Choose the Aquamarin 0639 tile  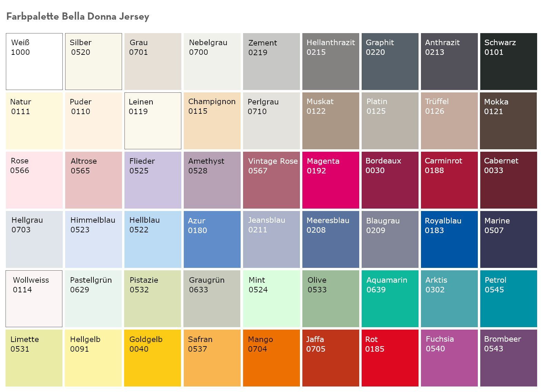pyautogui.click(x=390, y=299)
